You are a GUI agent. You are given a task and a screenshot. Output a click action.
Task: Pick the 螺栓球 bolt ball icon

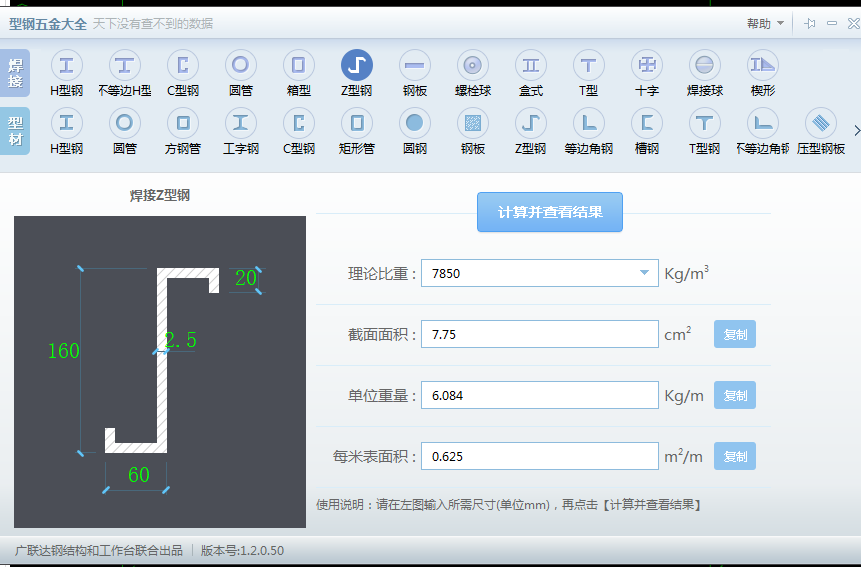(473, 65)
